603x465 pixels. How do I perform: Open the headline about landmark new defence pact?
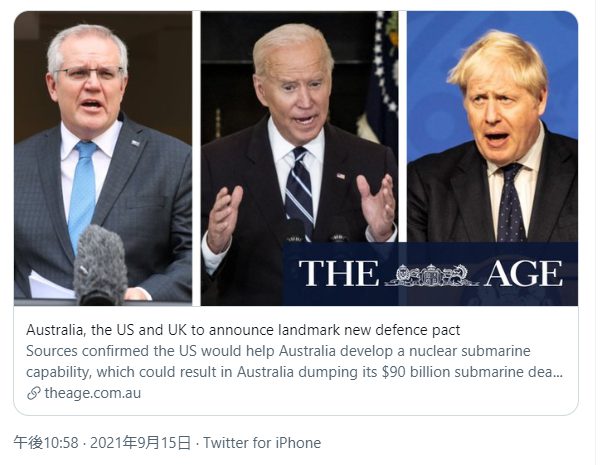(x=243, y=330)
